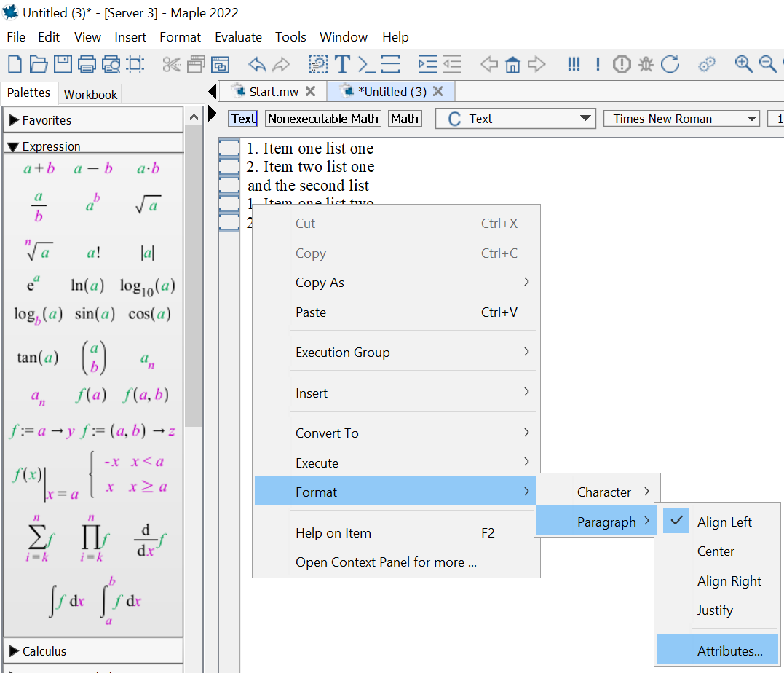Switch to the Start.mw tab
This screenshot has width=784, height=673.
[274, 92]
